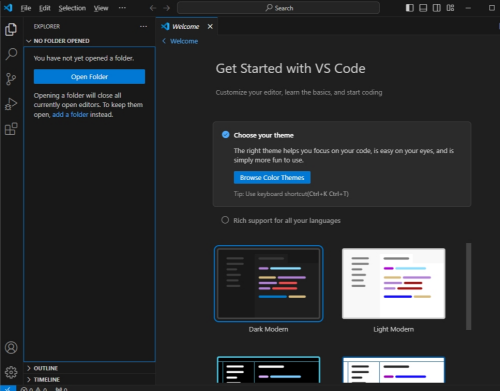Click the Open Folder button
The width and height of the screenshot is (500, 391).
89,77
